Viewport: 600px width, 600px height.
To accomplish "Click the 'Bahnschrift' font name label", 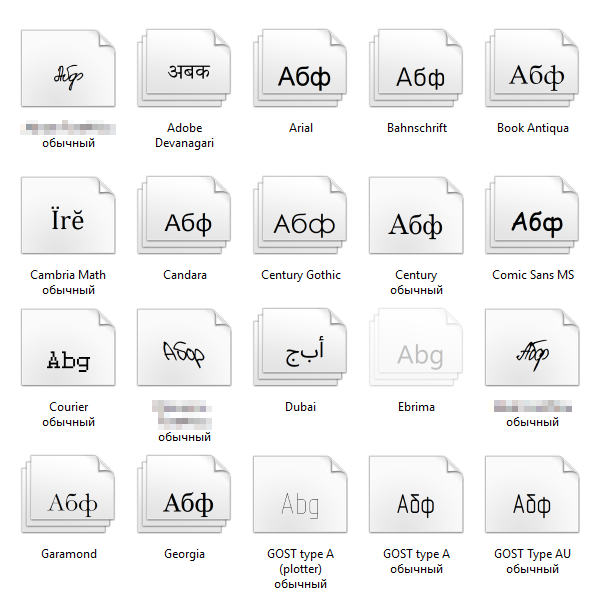I will pos(417,128).
